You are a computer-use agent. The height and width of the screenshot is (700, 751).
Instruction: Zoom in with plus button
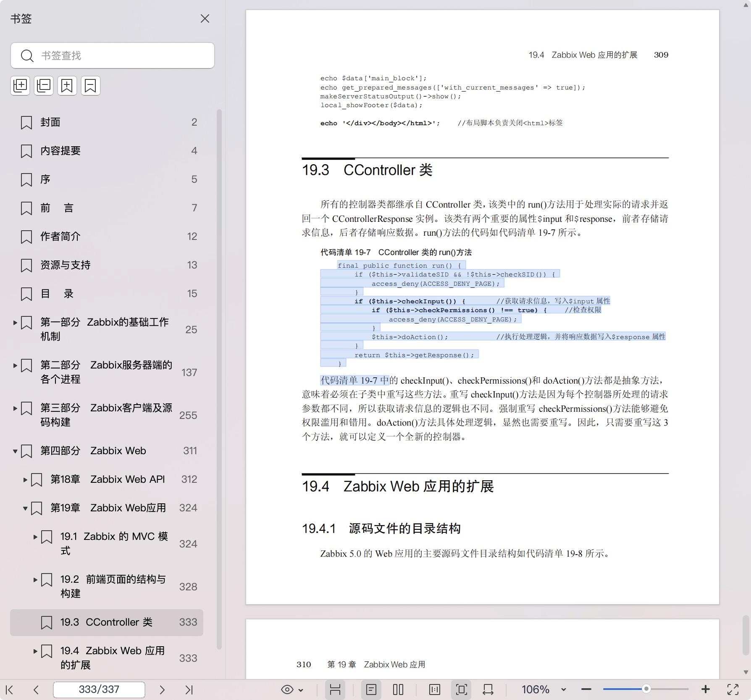click(x=706, y=689)
